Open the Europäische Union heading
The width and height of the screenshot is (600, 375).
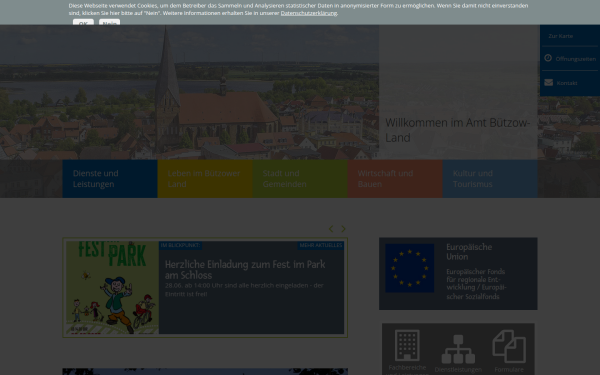(x=469, y=252)
